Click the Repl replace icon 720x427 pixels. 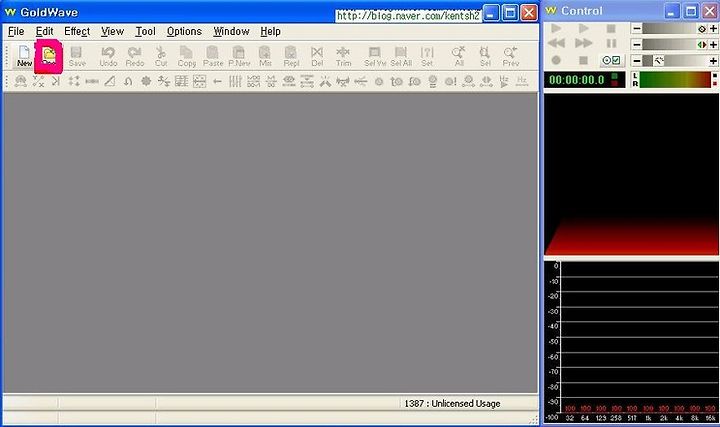point(291,56)
